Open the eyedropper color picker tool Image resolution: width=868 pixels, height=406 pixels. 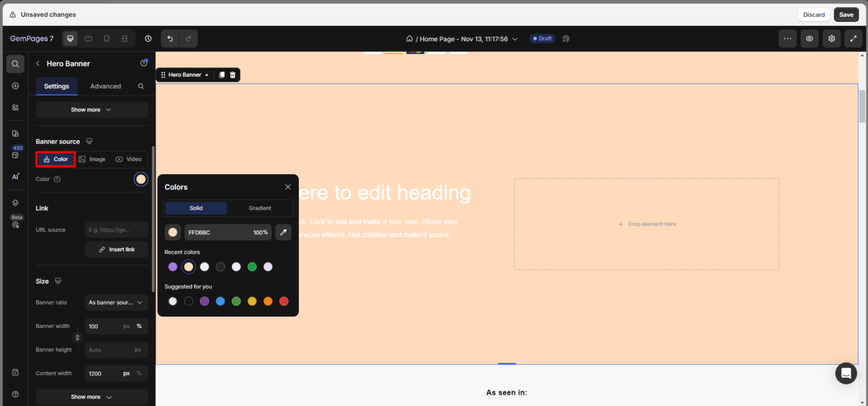click(283, 232)
